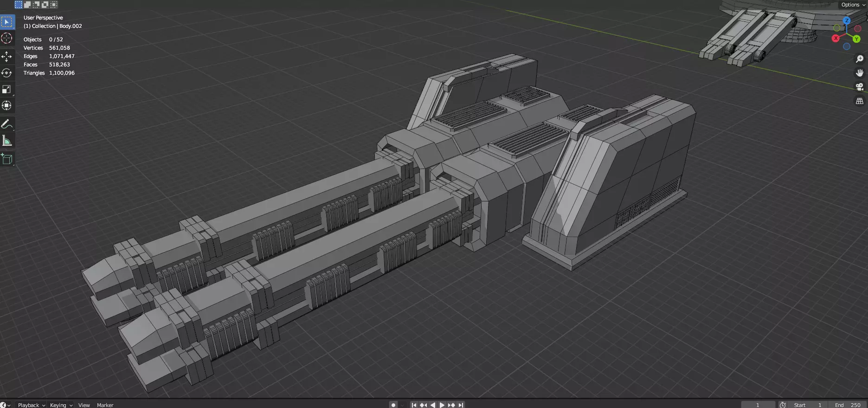Select the Select Box tool
The image size is (868, 408).
pos(7,22)
